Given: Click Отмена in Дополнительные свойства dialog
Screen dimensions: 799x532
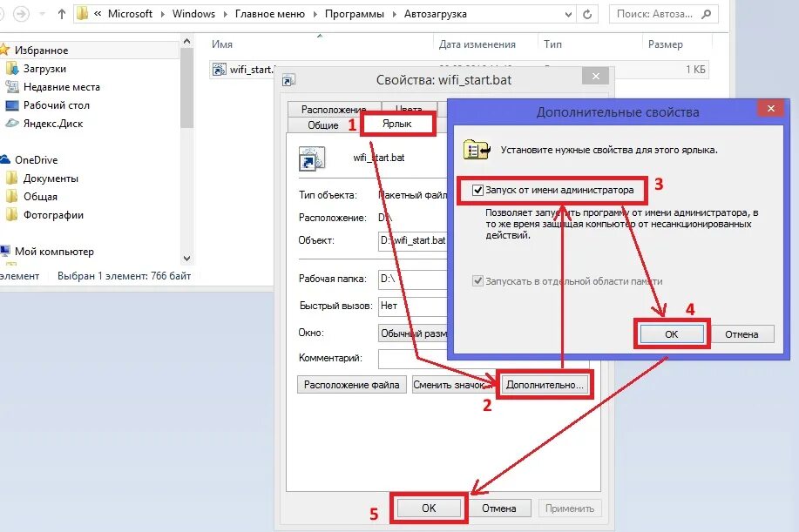Looking at the screenshot, I should tap(741, 334).
